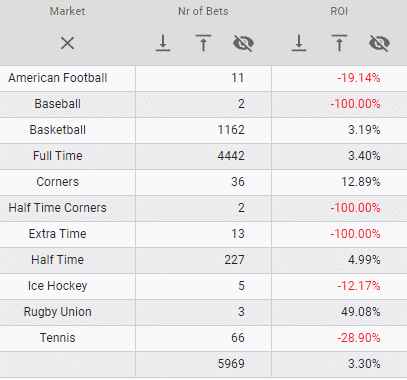Click the Market column header
The image size is (407, 380).
[67, 11]
